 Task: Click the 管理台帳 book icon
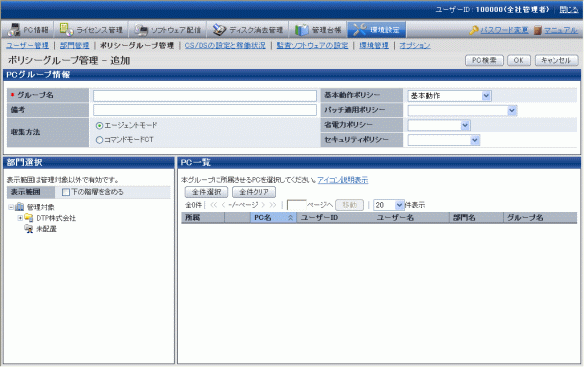tap(302, 30)
